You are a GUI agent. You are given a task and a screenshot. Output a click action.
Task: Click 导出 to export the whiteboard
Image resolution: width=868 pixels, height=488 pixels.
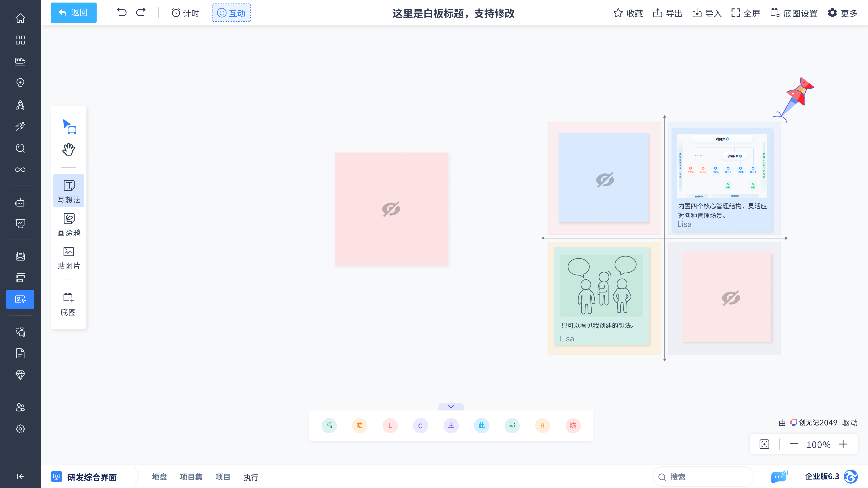coord(667,13)
